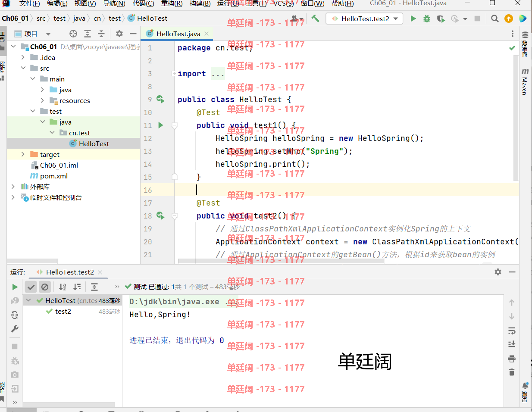Open the 重构(R) menu

pos(172,3)
